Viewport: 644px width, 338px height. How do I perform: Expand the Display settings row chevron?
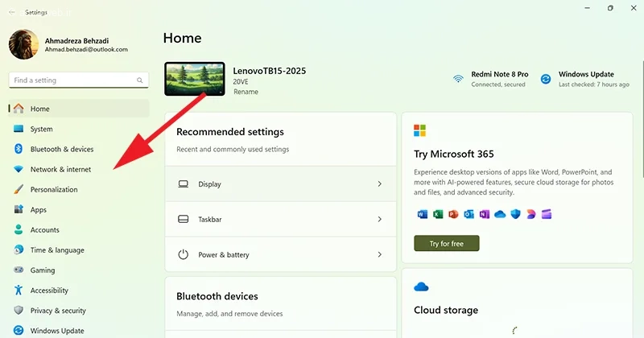pos(379,184)
